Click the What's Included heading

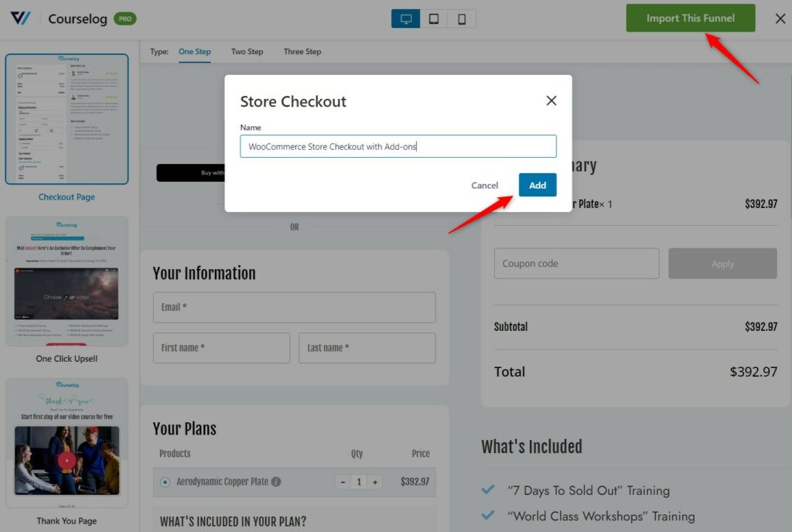coord(531,447)
